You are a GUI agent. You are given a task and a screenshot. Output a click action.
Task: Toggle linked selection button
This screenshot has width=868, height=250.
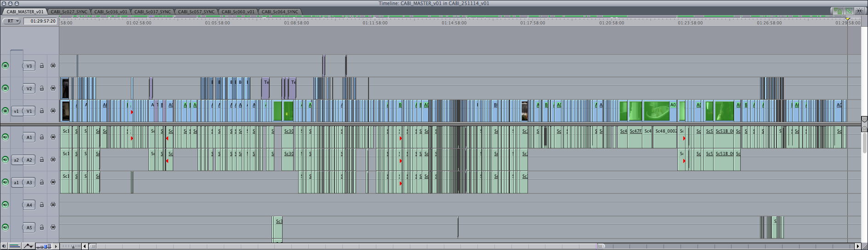849,11
